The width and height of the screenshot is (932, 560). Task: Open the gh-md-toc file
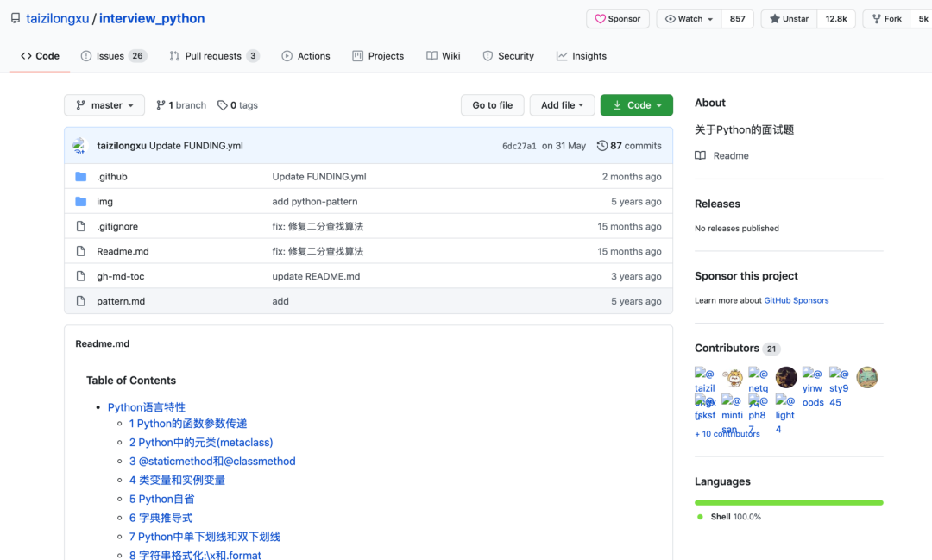[x=120, y=276]
